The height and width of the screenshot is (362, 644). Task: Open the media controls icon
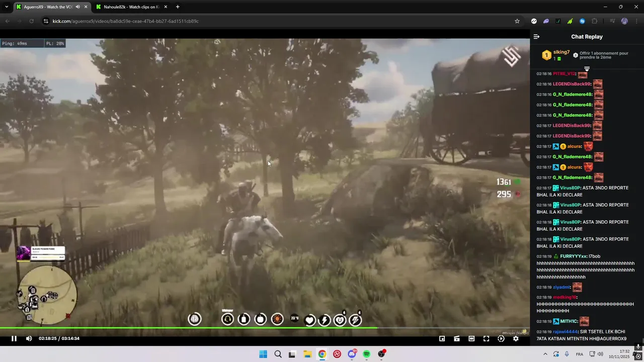(612, 21)
